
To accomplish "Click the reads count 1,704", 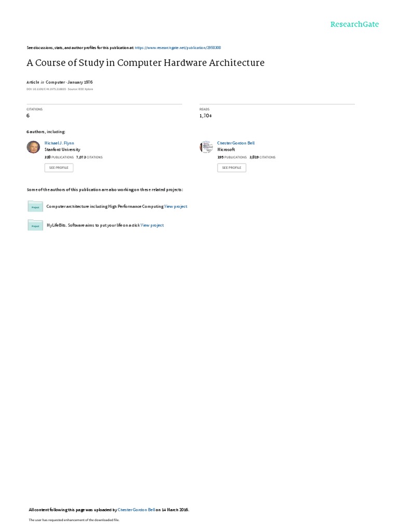I will 206,116.
